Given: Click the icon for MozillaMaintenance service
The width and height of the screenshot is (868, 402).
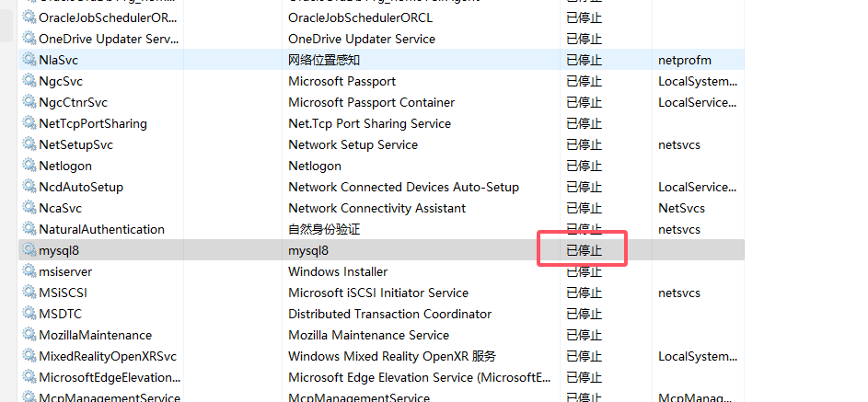Looking at the screenshot, I should coord(29,335).
